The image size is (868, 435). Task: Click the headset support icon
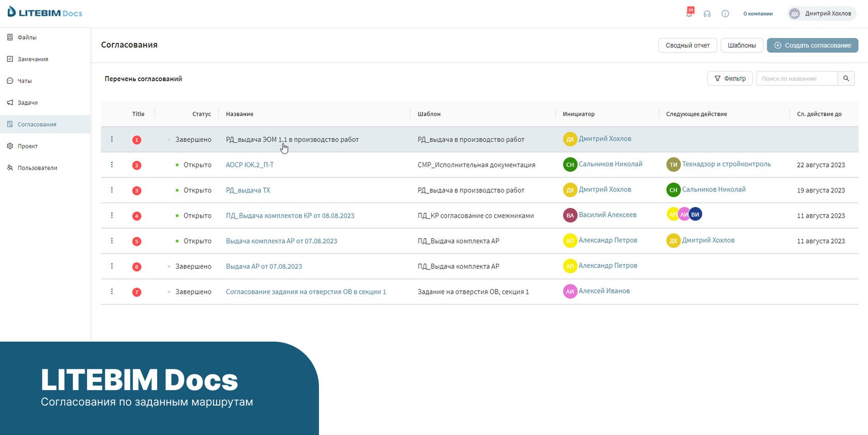tap(707, 14)
